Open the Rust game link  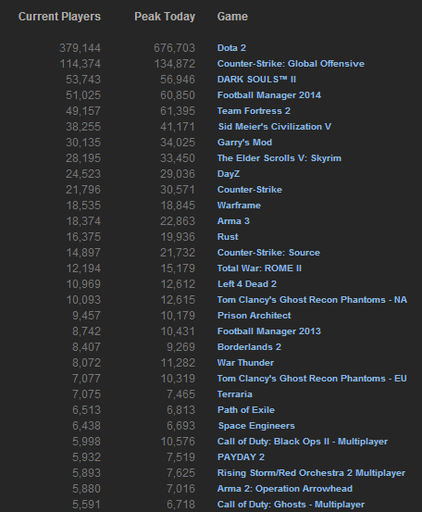click(x=228, y=237)
